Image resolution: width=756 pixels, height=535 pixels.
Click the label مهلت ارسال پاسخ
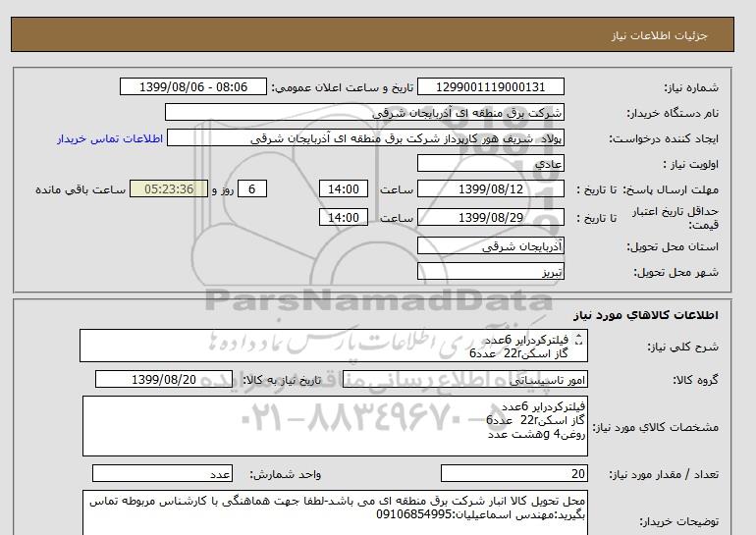[x=673, y=189]
